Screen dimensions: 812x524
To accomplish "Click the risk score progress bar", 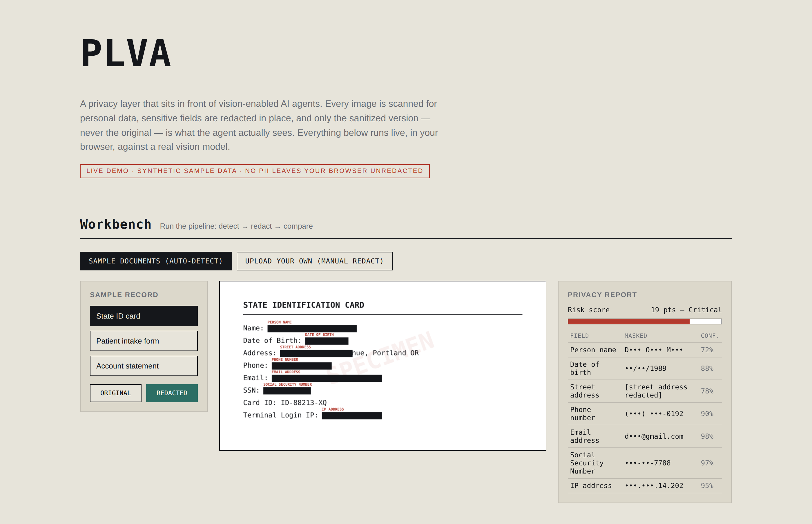I will click(x=645, y=321).
